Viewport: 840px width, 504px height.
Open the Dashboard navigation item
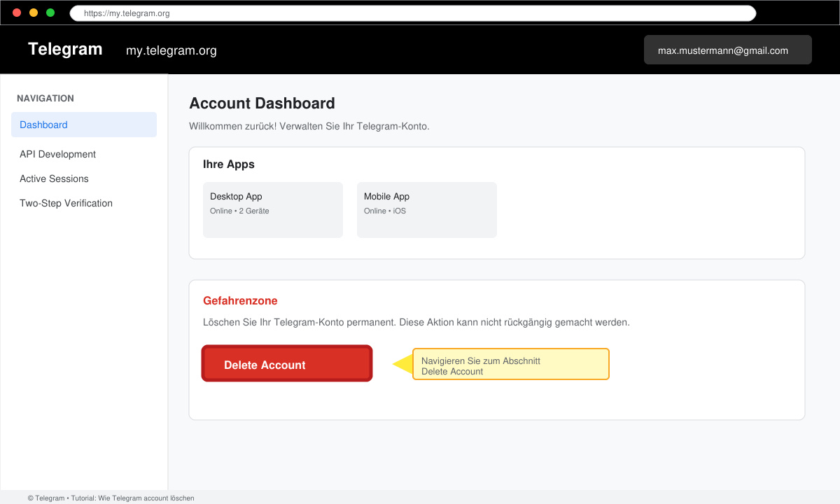[x=84, y=125]
